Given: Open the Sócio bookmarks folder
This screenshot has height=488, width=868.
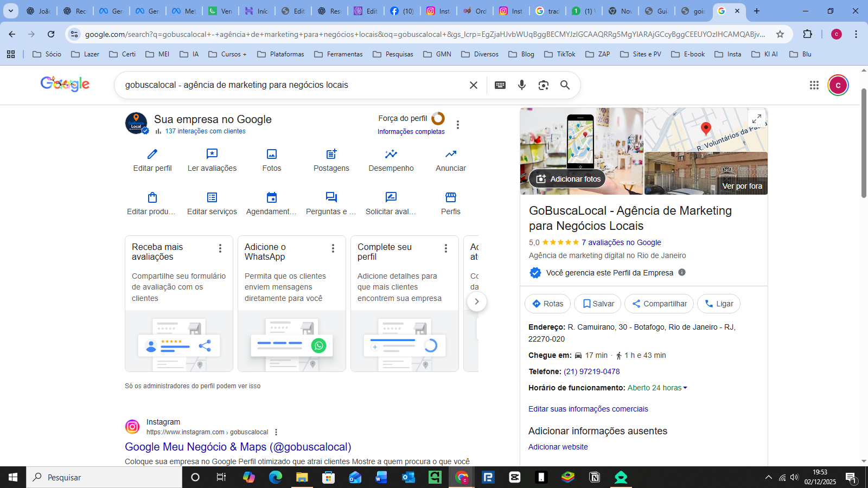Looking at the screenshot, I should coord(47,54).
